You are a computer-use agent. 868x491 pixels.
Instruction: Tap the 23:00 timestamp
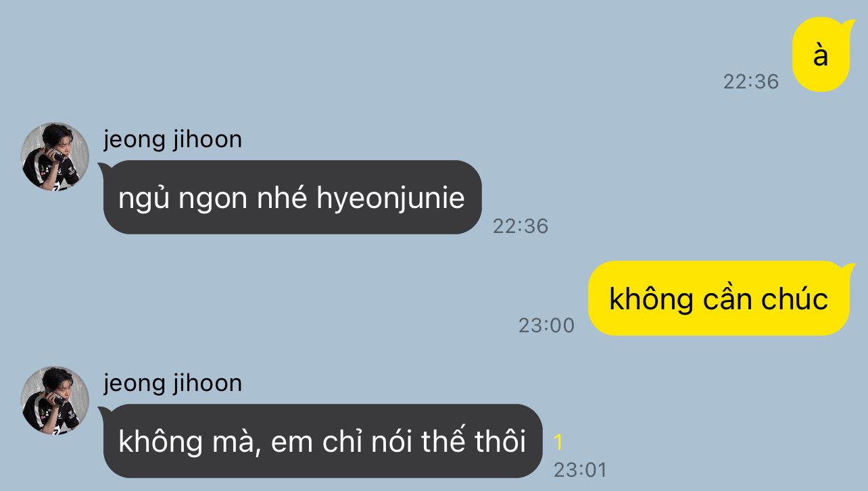(546, 326)
